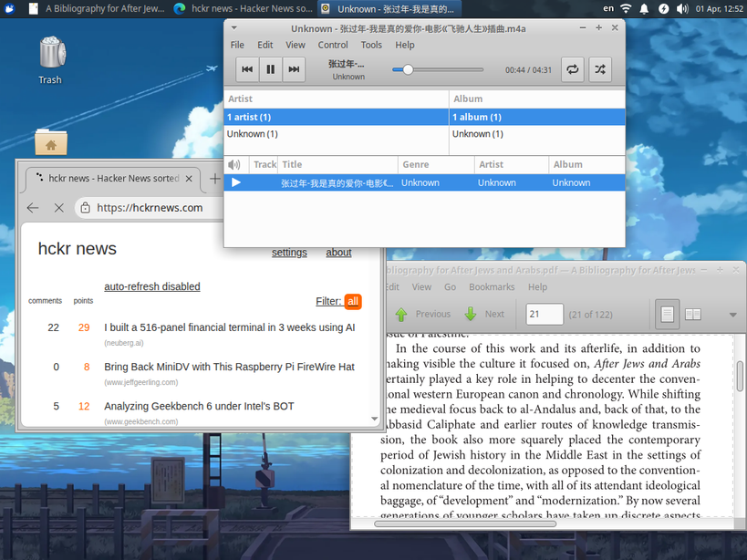Screen dimensions: 747x560
Task: Stop loading the hckrnews page
Action: point(59,208)
